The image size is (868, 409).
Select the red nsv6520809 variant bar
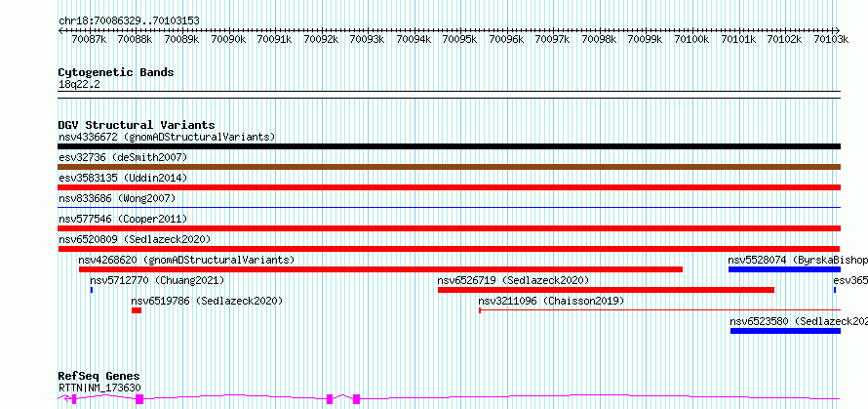(449, 249)
